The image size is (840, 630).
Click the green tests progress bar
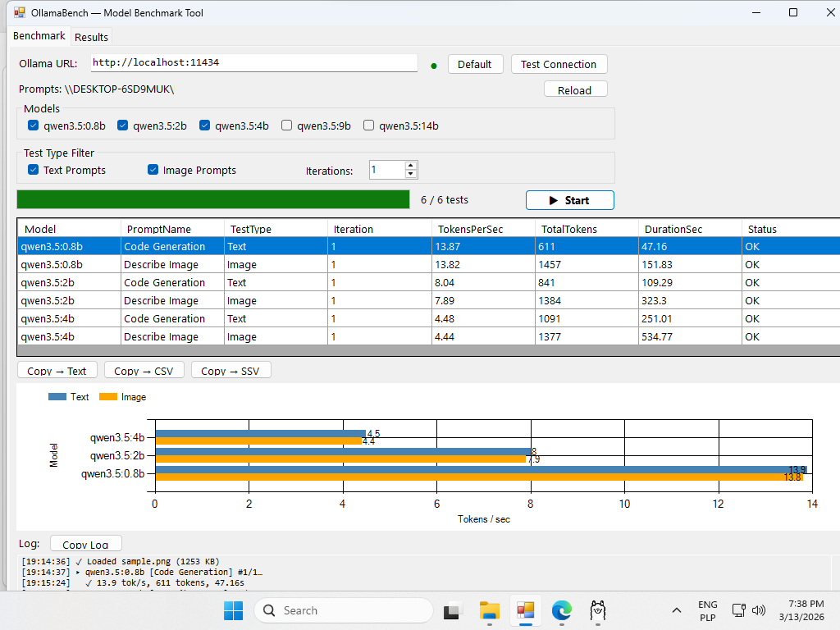click(213, 199)
